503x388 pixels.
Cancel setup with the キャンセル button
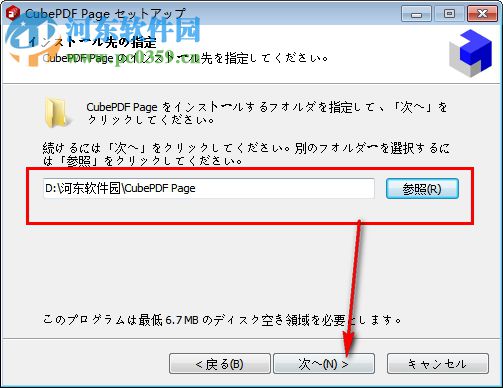point(438,364)
